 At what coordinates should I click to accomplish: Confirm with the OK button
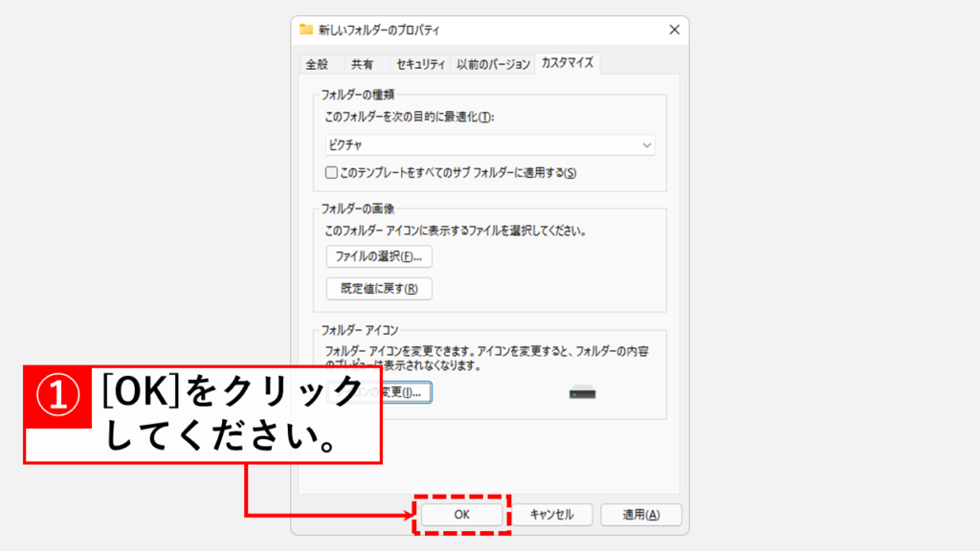(462, 515)
